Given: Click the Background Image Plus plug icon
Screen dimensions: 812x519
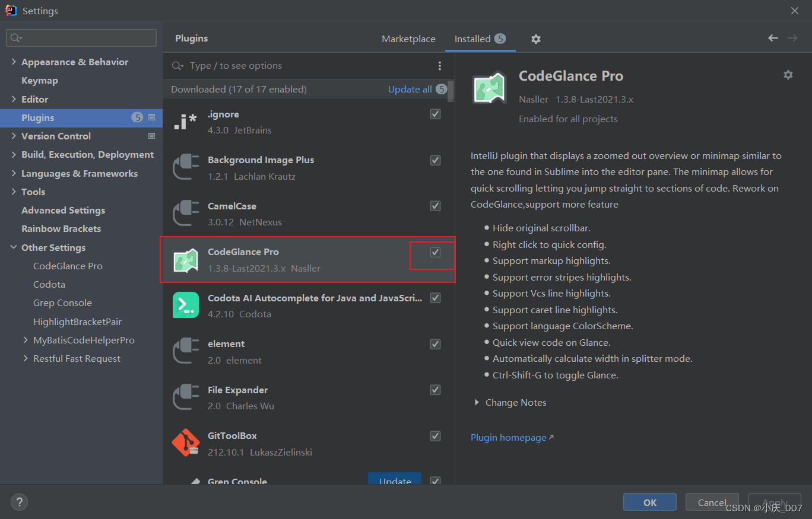Looking at the screenshot, I should tap(185, 167).
